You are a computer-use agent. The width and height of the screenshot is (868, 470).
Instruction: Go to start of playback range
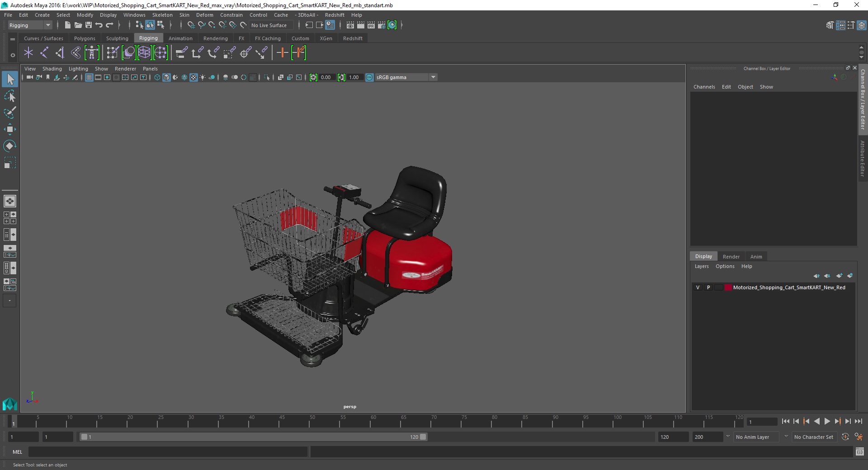(785, 421)
